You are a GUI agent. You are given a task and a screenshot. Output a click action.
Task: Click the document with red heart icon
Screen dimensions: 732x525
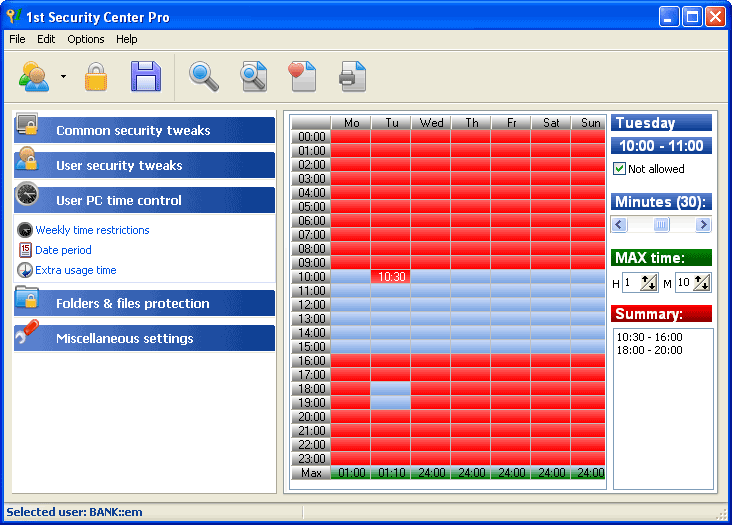tap(302, 77)
